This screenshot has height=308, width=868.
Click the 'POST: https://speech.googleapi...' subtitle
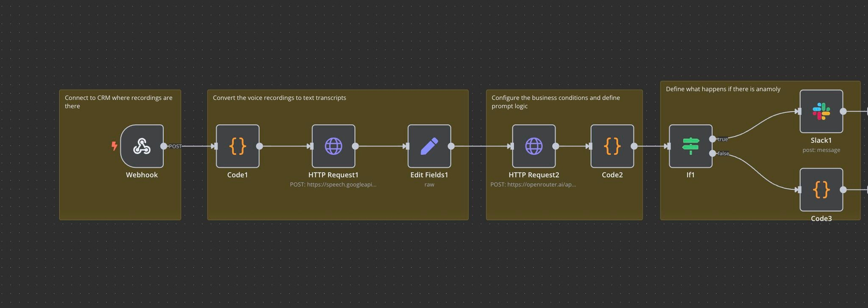click(333, 184)
